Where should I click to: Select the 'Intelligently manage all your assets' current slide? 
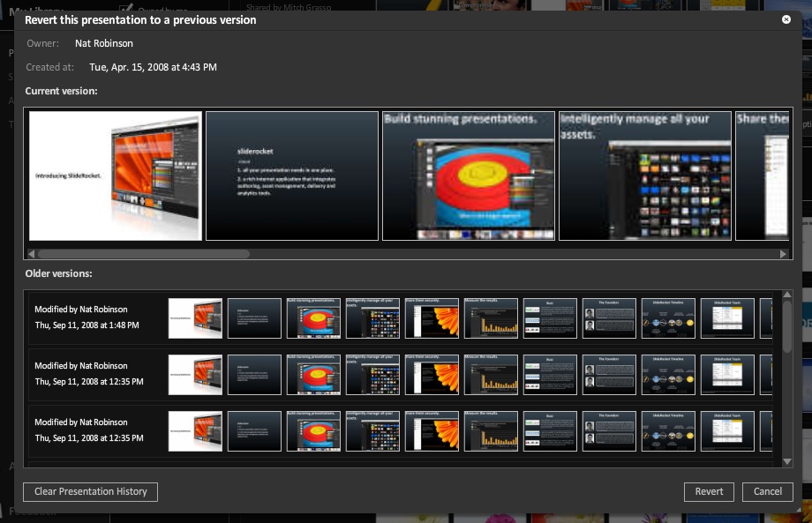coord(645,176)
